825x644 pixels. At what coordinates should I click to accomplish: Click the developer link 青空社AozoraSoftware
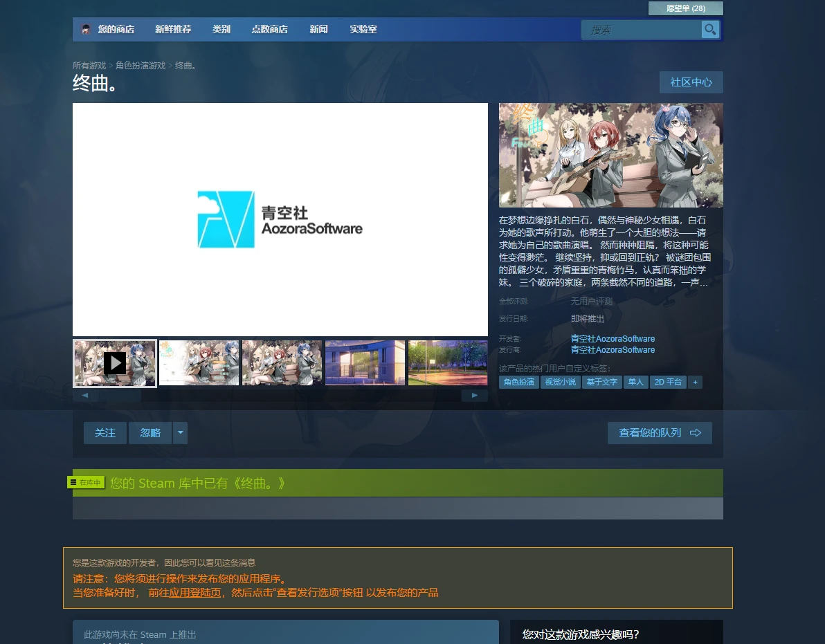(613, 338)
